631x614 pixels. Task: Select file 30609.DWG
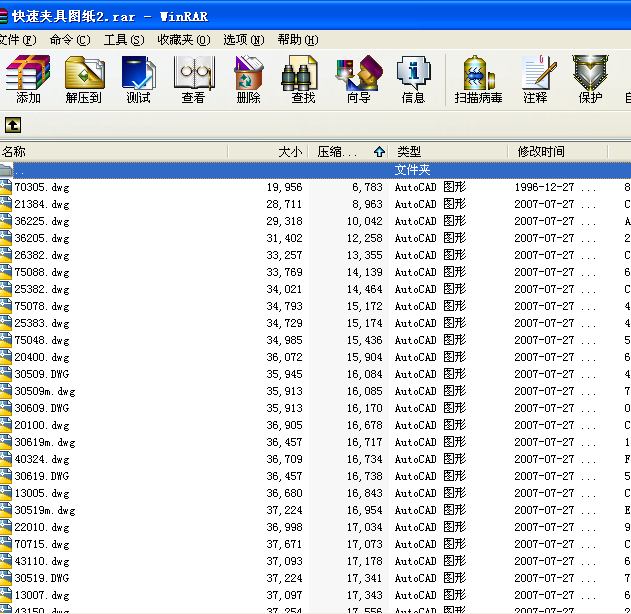(42, 408)
